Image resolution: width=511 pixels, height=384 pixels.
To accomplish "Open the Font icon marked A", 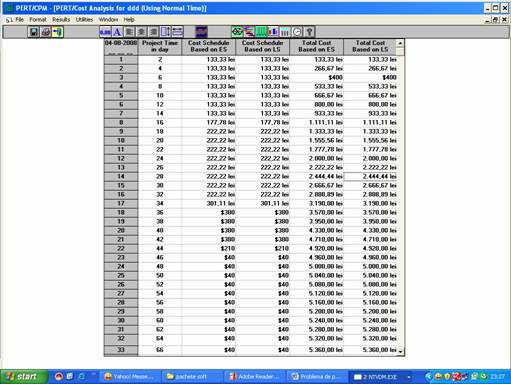I will (x=117, y=32).
